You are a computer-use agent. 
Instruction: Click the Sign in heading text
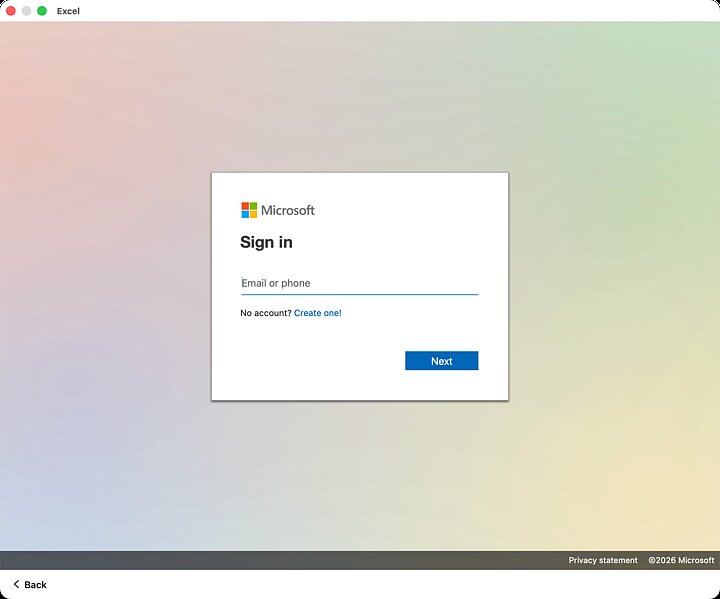coord(266,242)
